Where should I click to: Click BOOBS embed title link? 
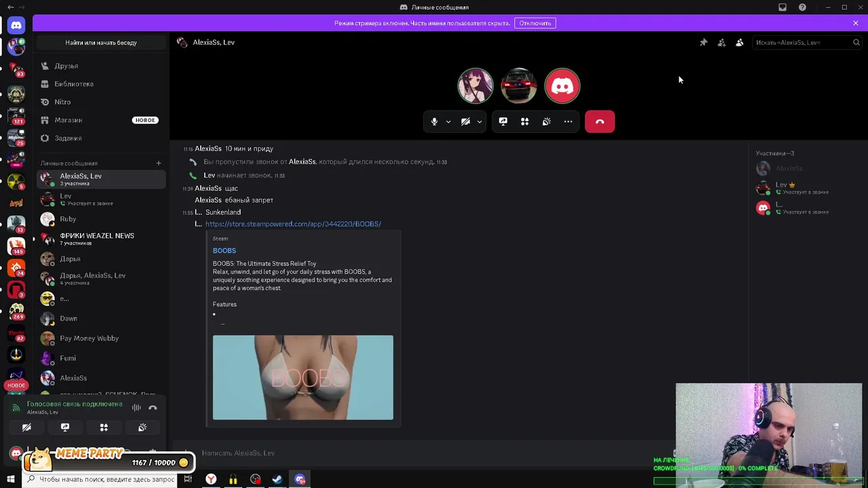(x=224, y=251)
